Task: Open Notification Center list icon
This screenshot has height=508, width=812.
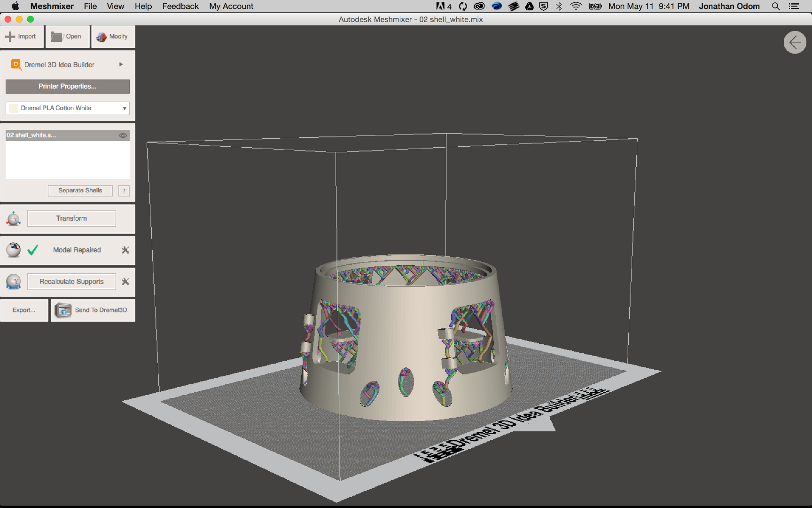Action: tap(794, 6)
